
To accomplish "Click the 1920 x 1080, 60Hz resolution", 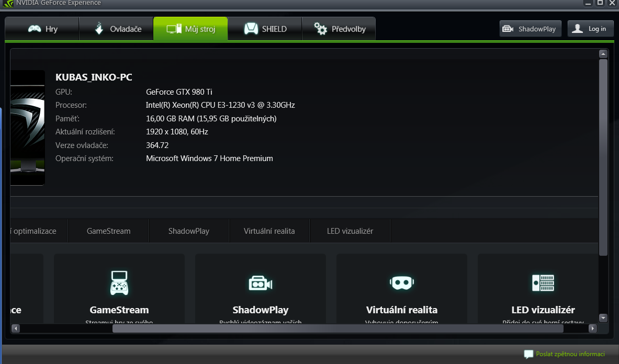I will click(177, 132).
